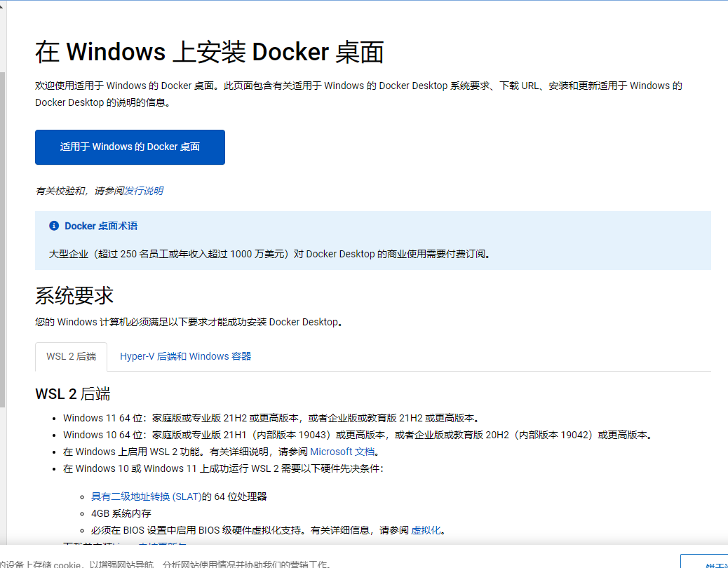Image resolution: width=728 pixels, height=568 pixels.
Task: Click the info icon beside Docker 桌面术语
Action: click(54, 226)
